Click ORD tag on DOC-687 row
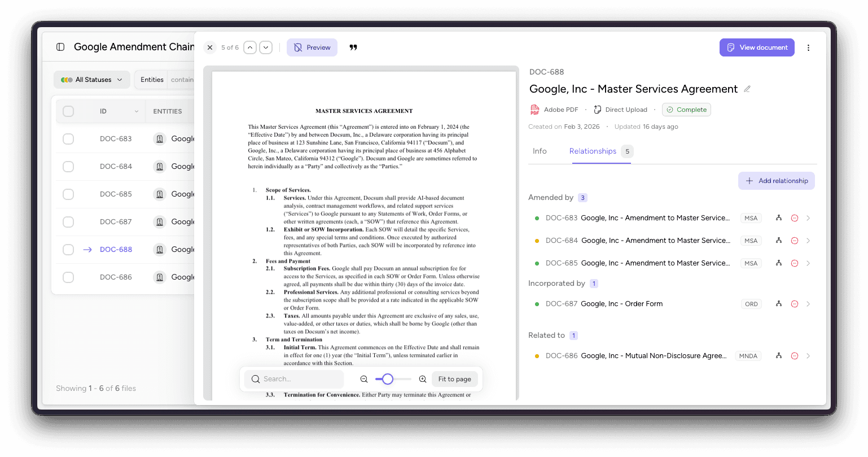This screenshot has width=868, height=457. coord(751,304)
